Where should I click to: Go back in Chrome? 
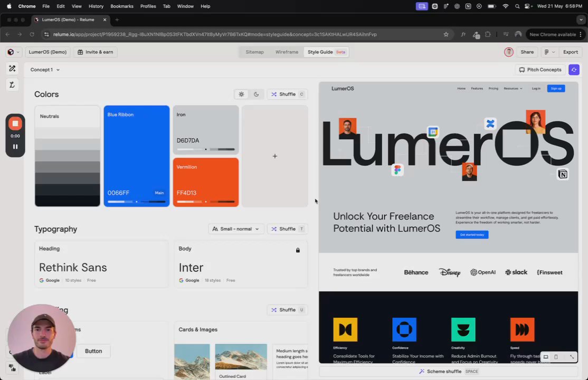point(8,34)
